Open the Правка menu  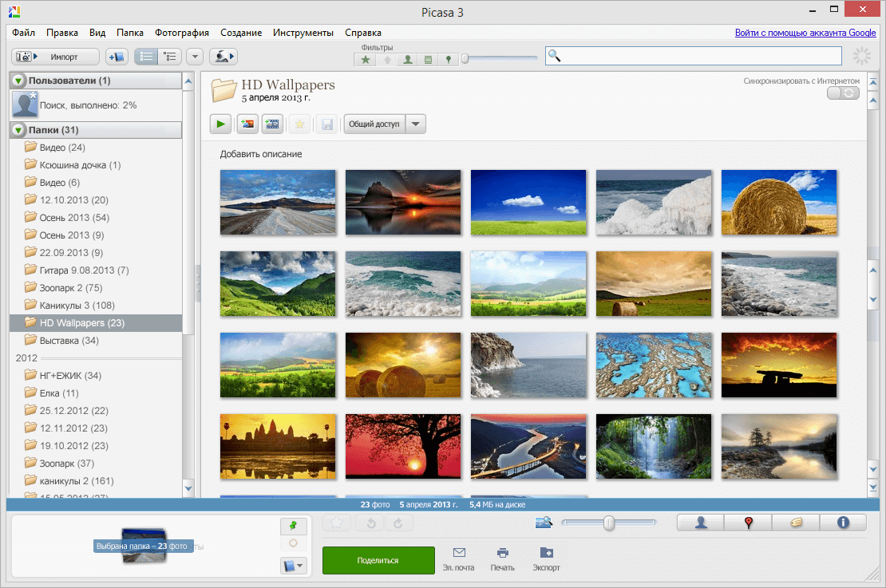[62, 33]
